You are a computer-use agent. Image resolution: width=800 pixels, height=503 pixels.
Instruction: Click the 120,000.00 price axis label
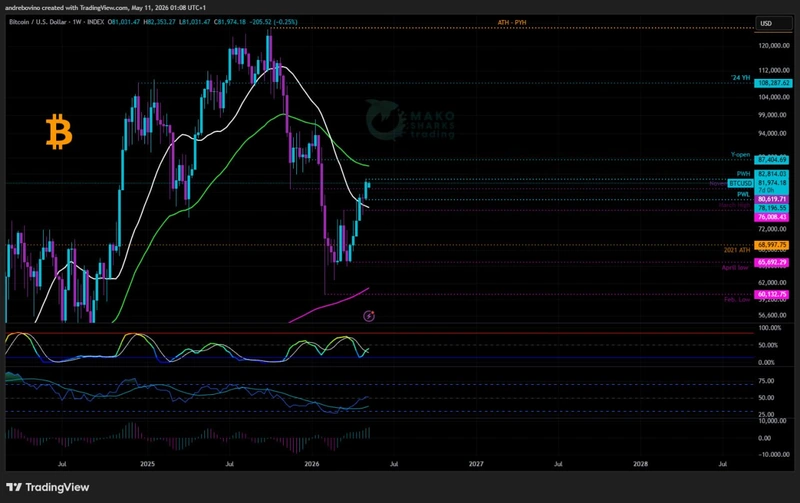[773, 45]
